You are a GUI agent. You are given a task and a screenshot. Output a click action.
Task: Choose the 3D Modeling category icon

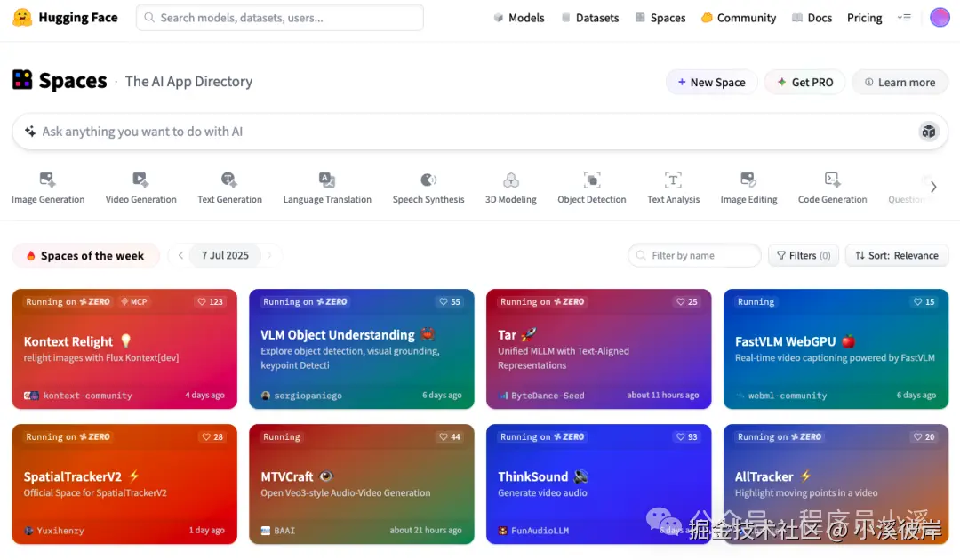(511, 180)
